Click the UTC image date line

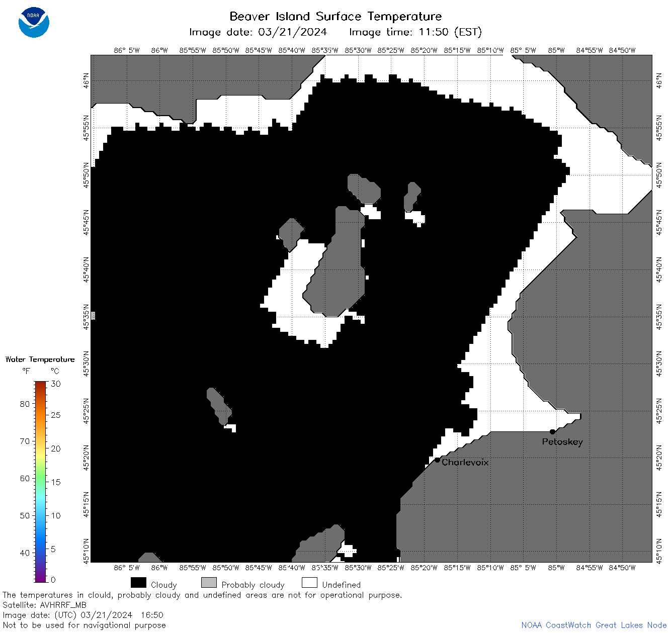coord(83,615)
